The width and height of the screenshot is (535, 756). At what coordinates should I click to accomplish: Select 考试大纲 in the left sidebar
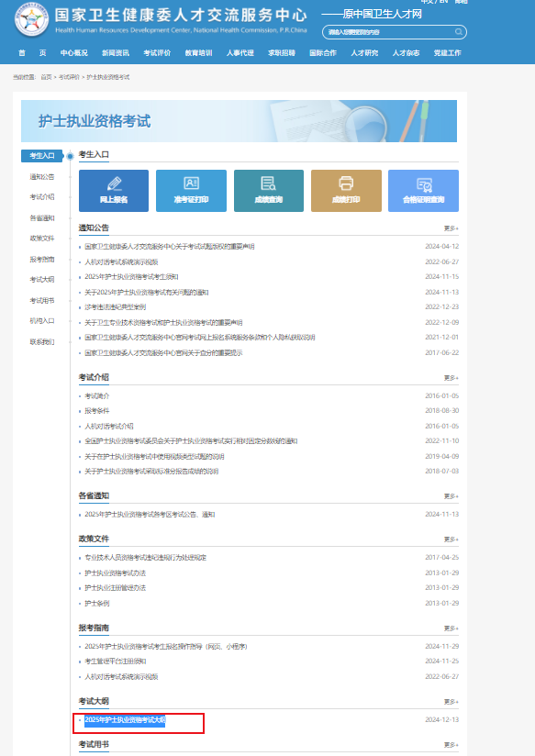[x=42, y=280]
